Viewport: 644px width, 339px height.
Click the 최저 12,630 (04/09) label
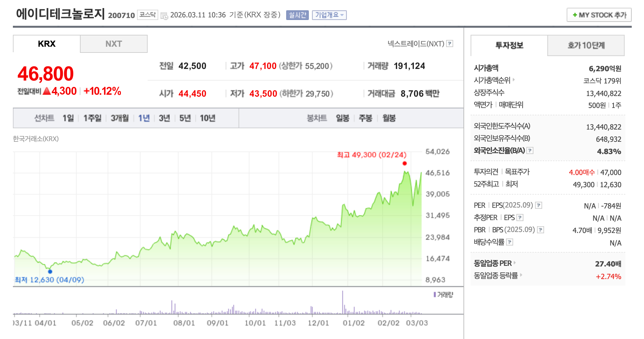[x=49, y=280]
